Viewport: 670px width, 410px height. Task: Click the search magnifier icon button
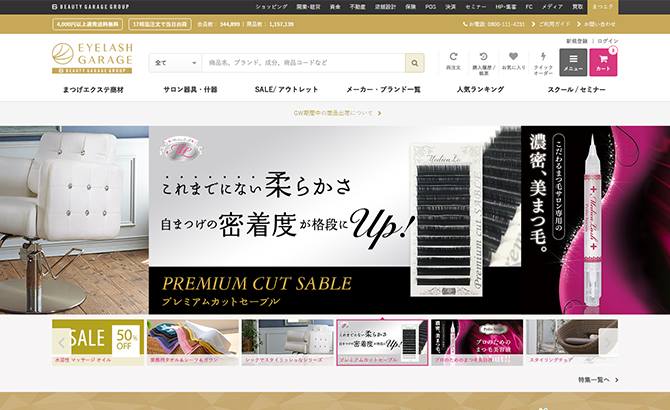(414, 63)
